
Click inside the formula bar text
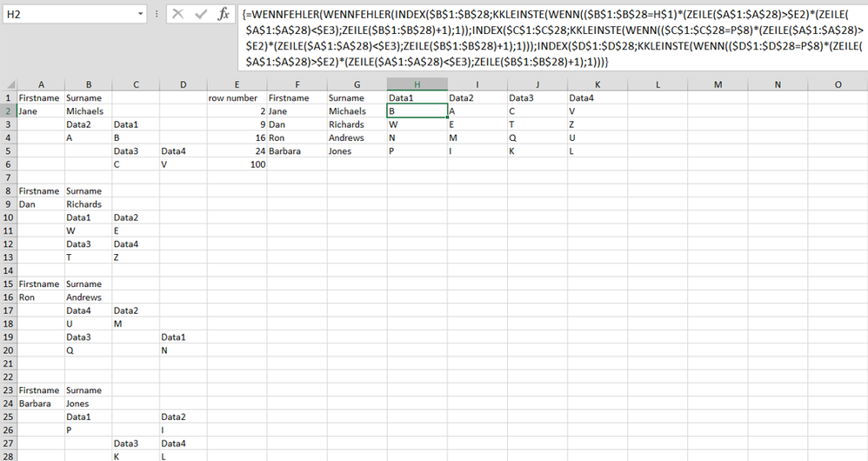551,37
